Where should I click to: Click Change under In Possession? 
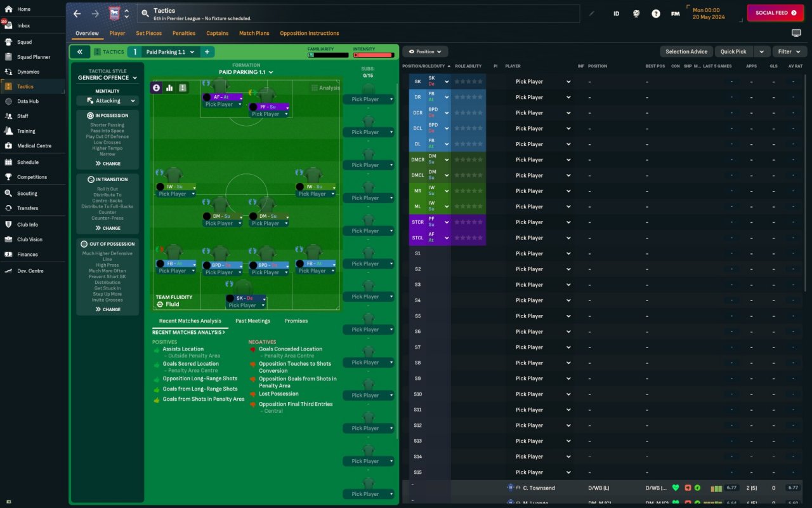[x=108, y=164]
